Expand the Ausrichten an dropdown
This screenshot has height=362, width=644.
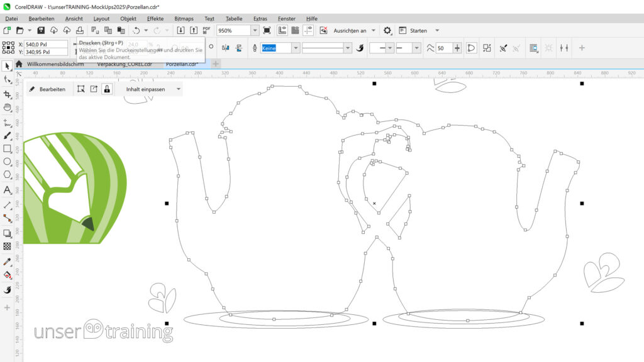pos(374,30)
